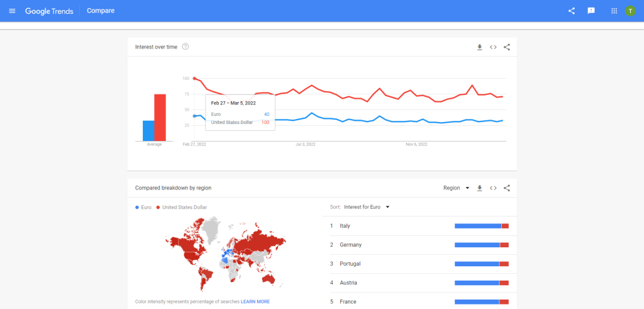
Task: Click Italy's blue-red interest bar
Action: pyautogui.click(x=481, y=226)
